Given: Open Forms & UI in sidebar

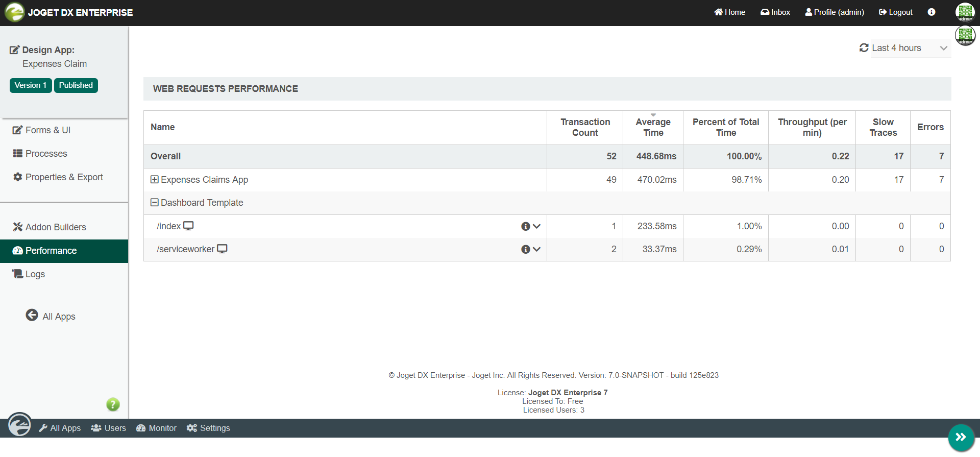Looking at the screenshot, I should [48, 130].
